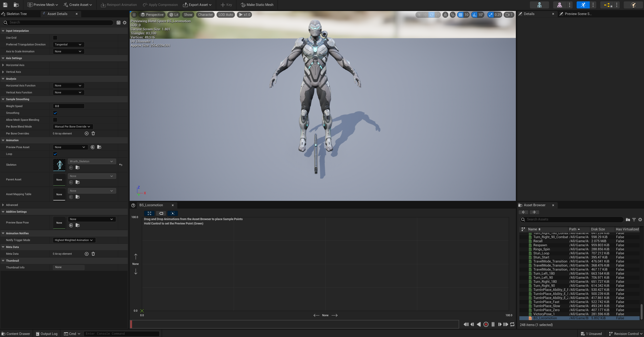The image size is (644, 337).
Task: Open Preferred Triangulation Direction dropdown
Action: (68, 45)
